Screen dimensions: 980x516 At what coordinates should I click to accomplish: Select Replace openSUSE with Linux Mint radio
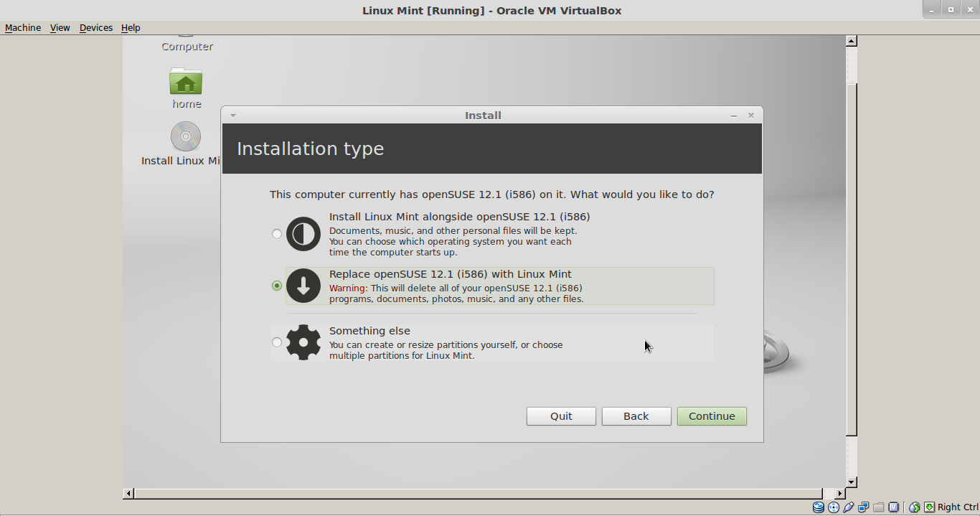pos(277,286)
